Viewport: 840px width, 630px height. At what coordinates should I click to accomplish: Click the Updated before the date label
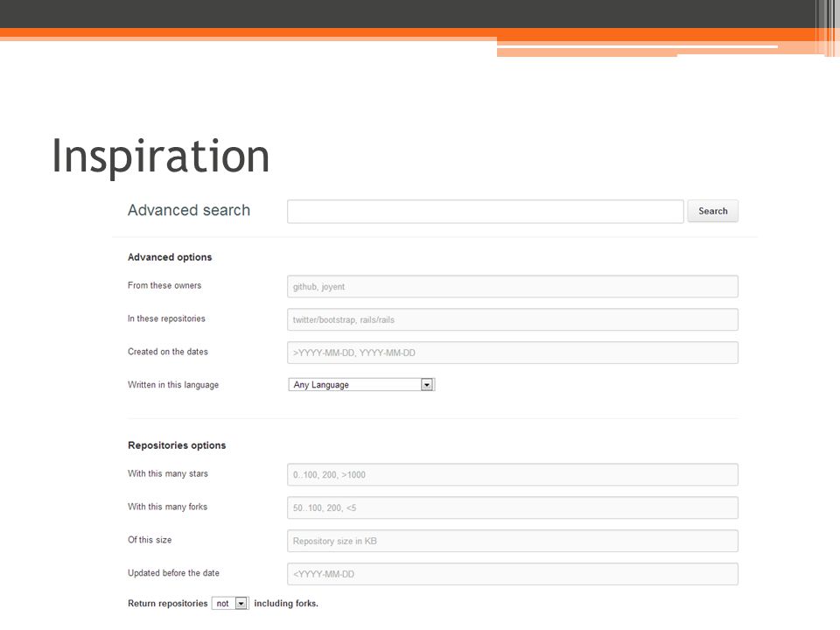[x=173, y=573]
